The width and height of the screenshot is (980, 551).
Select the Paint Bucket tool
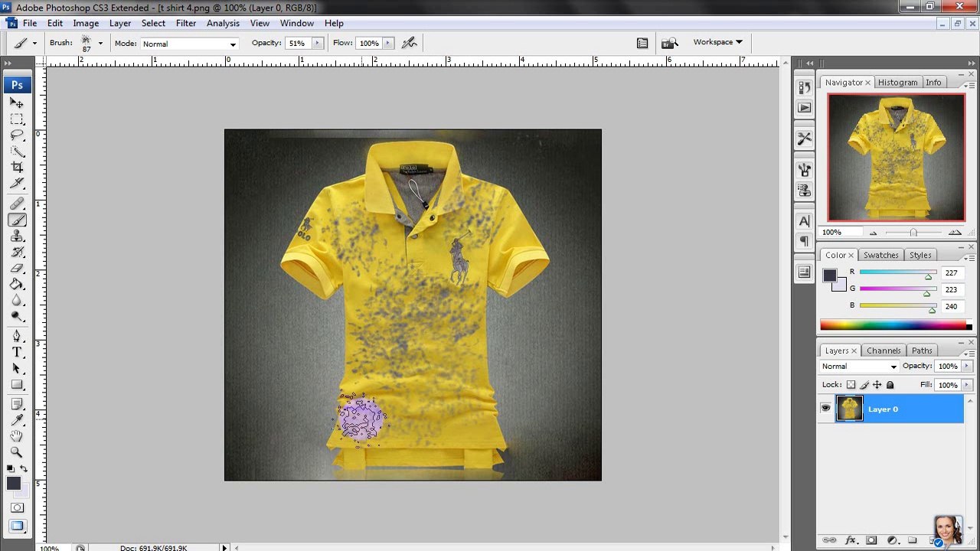coord(17,284)
